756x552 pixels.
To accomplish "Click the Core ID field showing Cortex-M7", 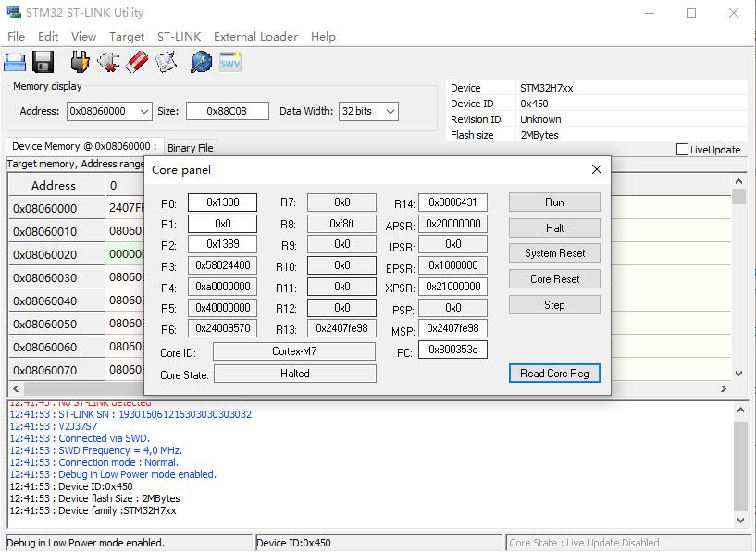I will [294, 351].
